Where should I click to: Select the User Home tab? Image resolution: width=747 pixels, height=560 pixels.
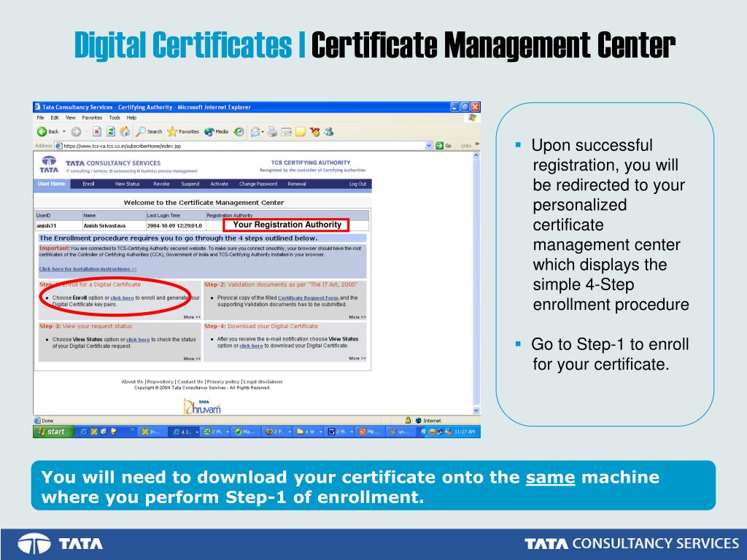(52, 184)
